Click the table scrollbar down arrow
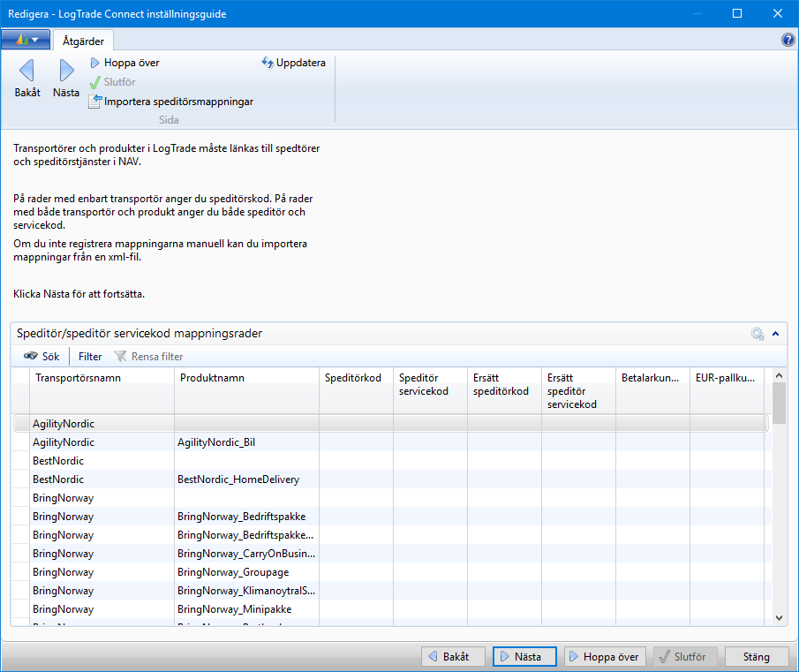This screenshot has height=672, width=799. (x=779, y=618)
